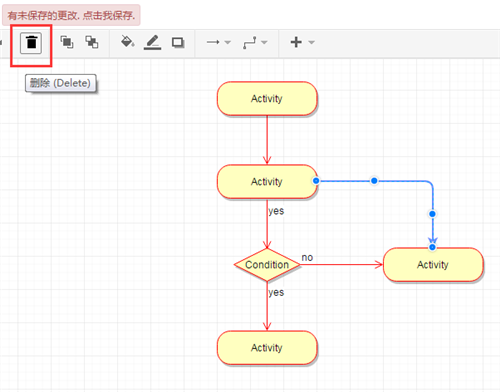Open the Fill Color paint bucket
The image size is (500, 392).
coord(127,42)
